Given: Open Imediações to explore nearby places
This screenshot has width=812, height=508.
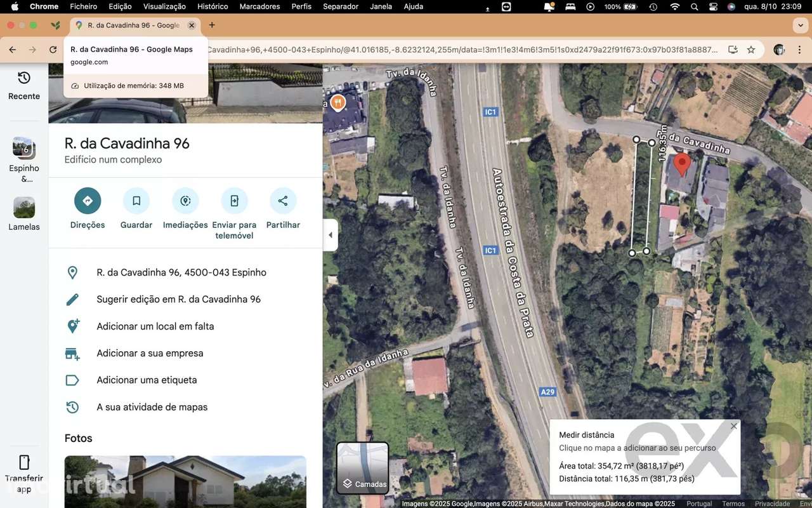Looking at the screenshot, I should pos(185,200).
